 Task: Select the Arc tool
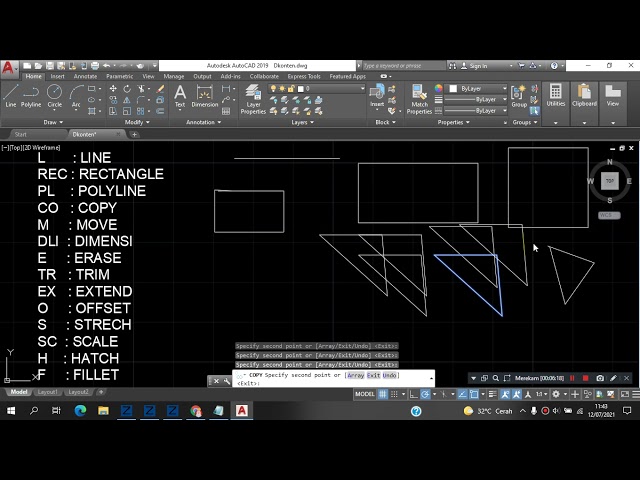click(x=76, y=96)
